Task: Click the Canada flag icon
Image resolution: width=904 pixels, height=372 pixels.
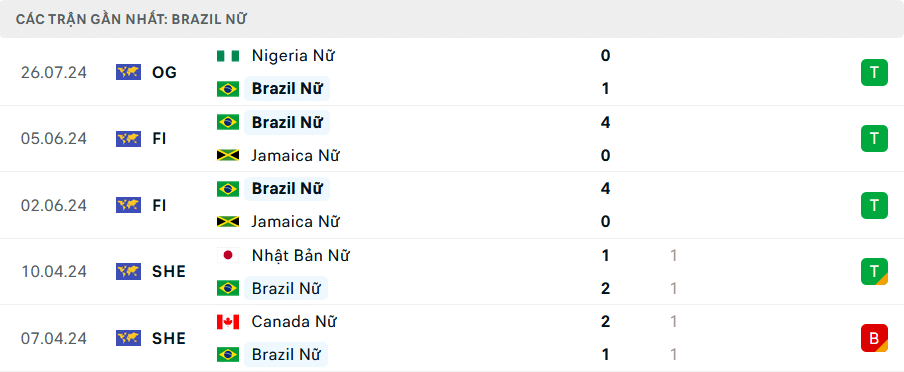Action: coord(228,321)
